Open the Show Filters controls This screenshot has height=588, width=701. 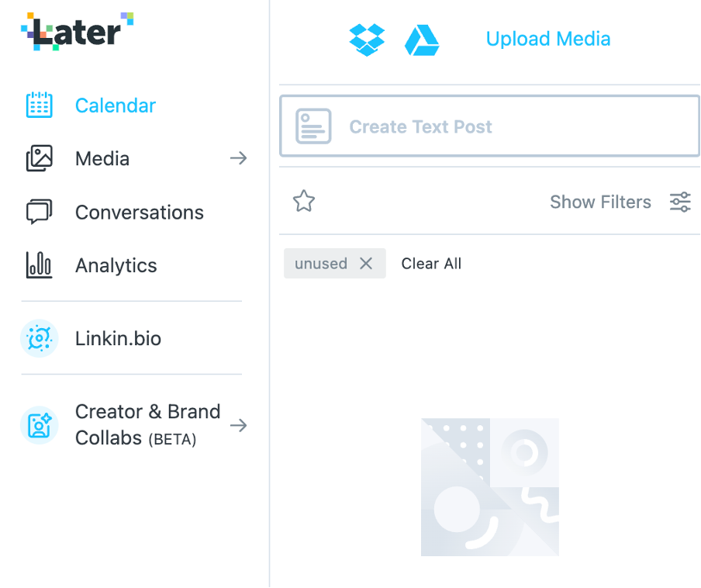pos(600,202)
